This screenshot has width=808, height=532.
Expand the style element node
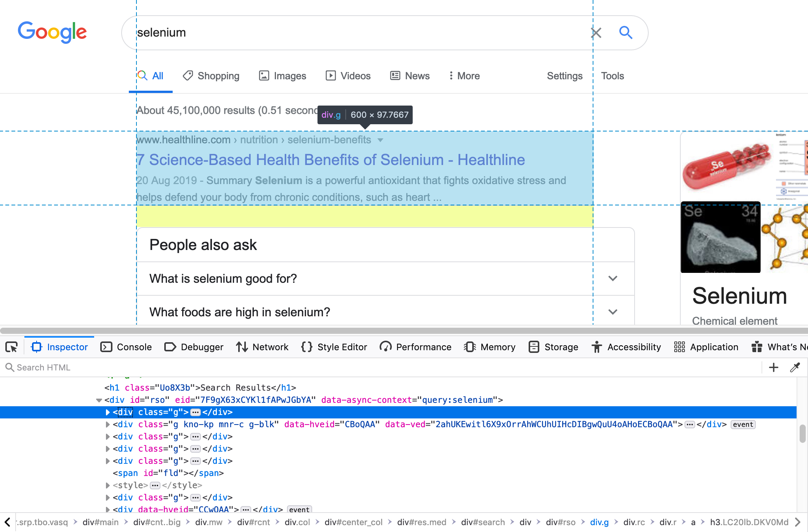(107, 486)
